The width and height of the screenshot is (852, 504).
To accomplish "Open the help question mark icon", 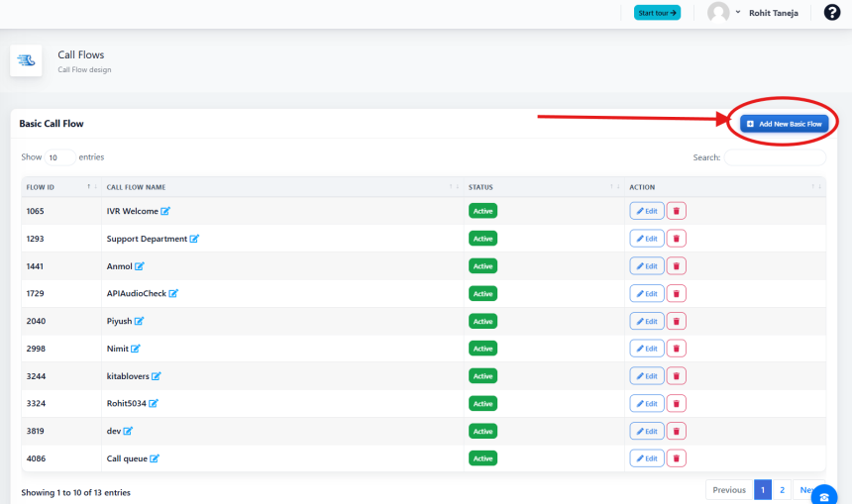I will [x=832, y=12].
